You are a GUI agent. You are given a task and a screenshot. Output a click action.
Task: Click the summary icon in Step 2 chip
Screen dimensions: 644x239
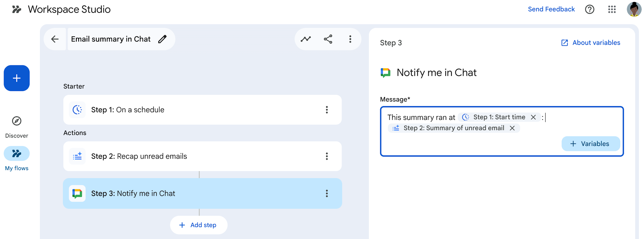pos(396,128)
